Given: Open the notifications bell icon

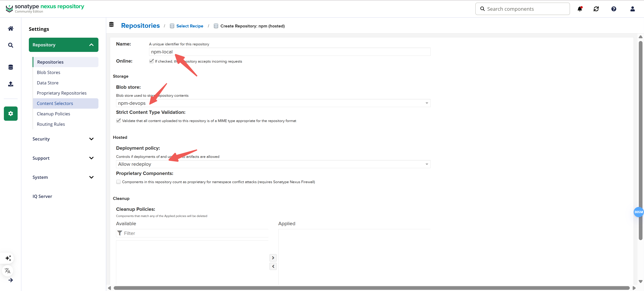Looking at the screenshot, I should point(580,9).
